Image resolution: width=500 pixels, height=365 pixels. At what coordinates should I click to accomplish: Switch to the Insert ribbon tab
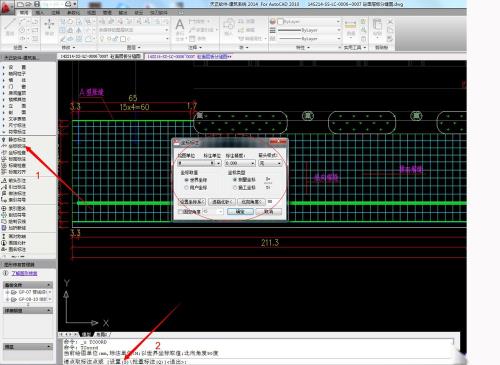[x=40, y=13]
